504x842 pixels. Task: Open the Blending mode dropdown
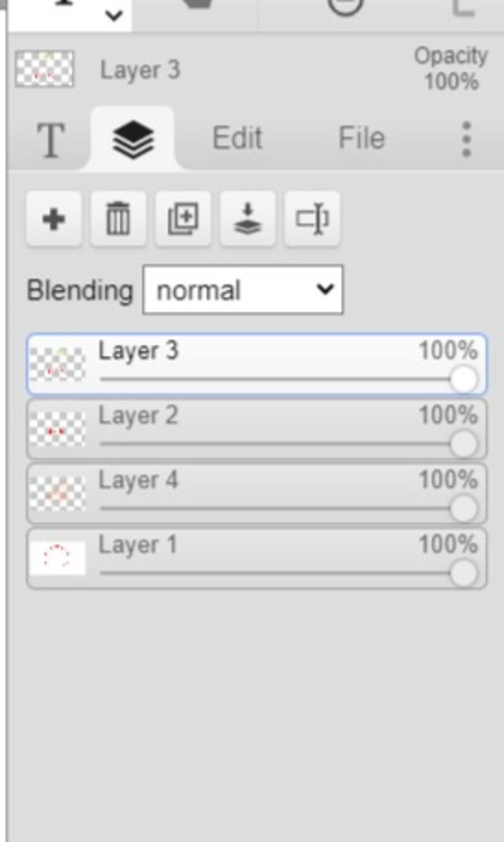point(243,290)
